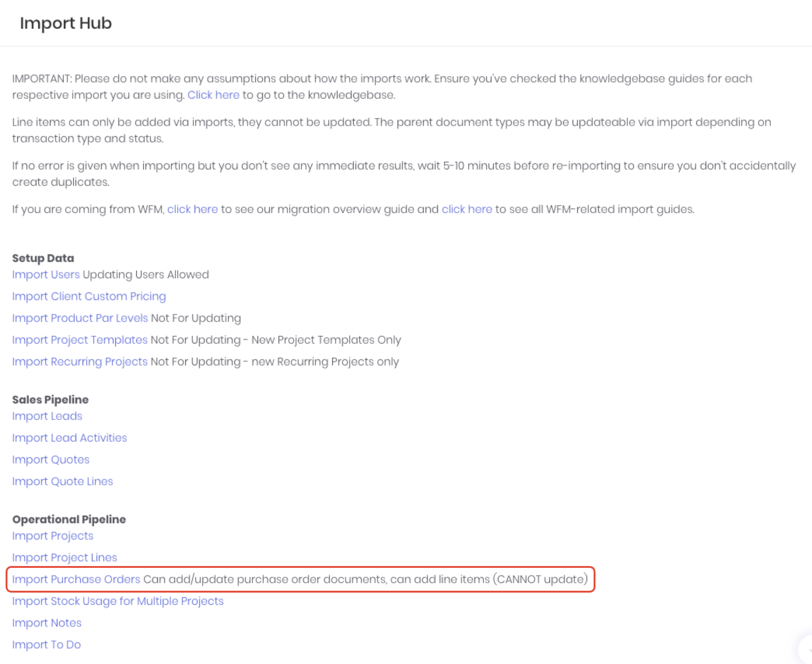
Task: Open Import Recurring Projects link
Action: tap(80, 362)
